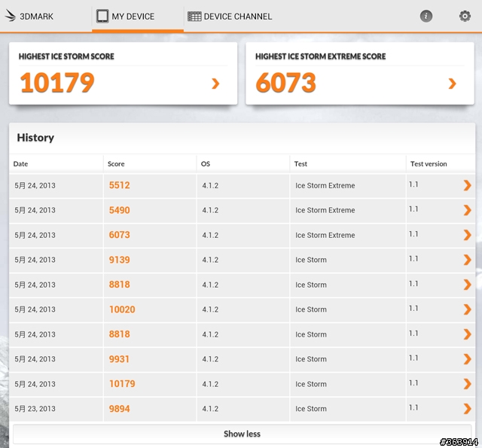Click the 3DMark logo icon
482x448 pixels.
pyautogui.click(x=10, y=16)
